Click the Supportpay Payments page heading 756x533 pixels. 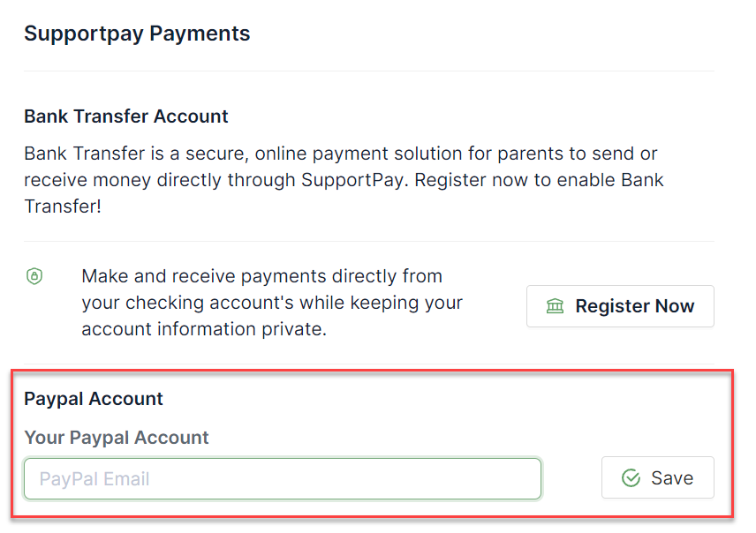point(138,34)
